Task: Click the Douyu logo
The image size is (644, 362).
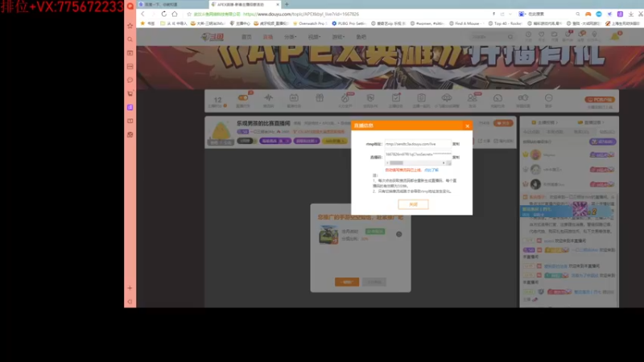Action: (213, 37)
